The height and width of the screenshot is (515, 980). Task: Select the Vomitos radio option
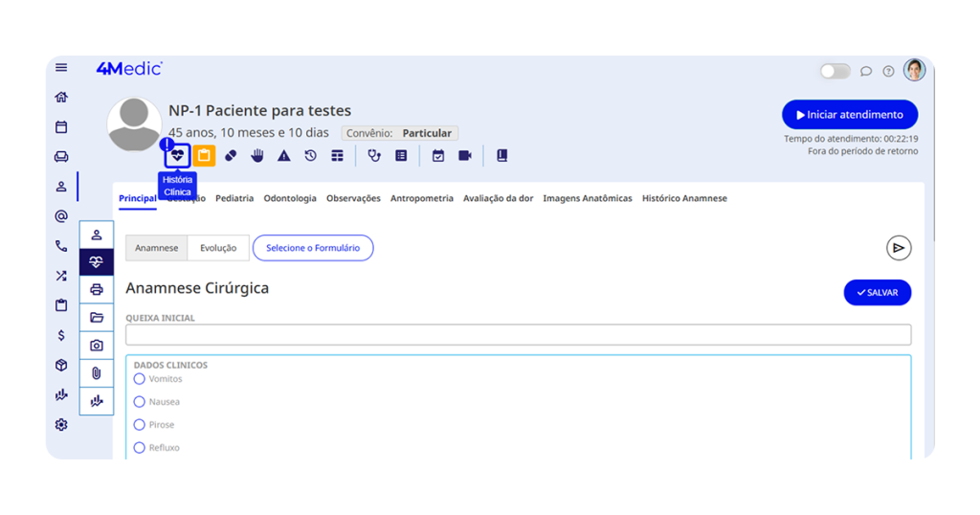(x=140, y=379)
